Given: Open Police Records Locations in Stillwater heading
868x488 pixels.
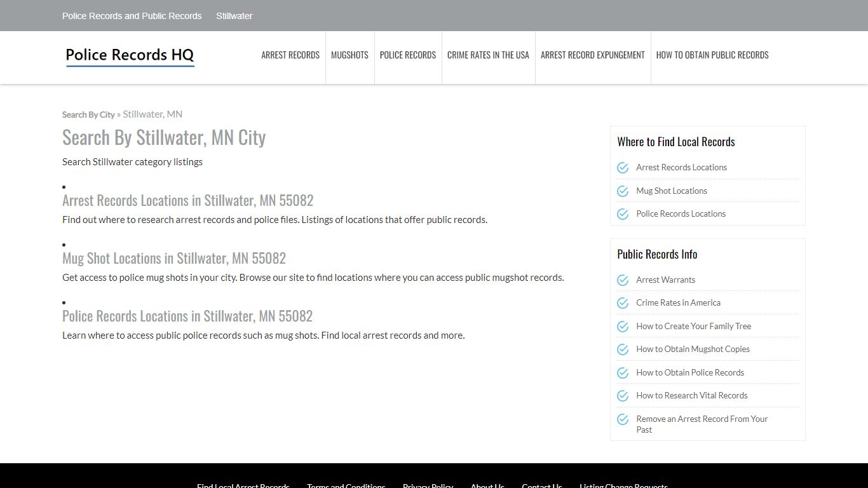Looking at the screenshot, I should (x=187, y=316).
